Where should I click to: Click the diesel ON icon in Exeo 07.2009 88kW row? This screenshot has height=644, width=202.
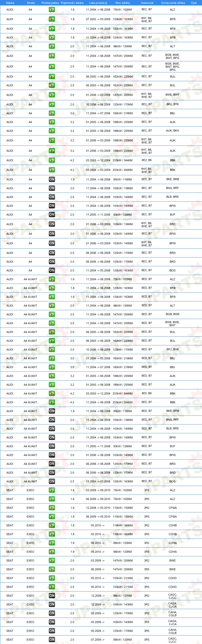52,640
